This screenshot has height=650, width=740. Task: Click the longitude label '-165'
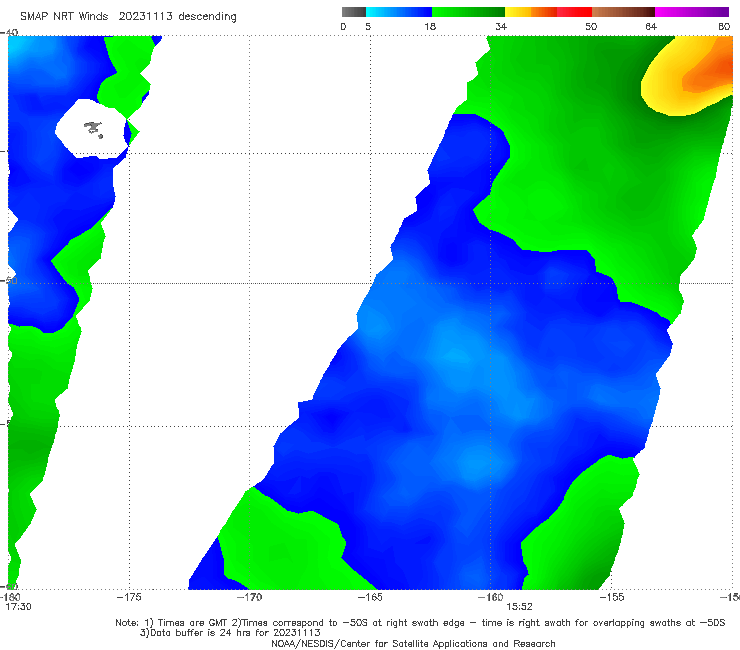[370, 597]
